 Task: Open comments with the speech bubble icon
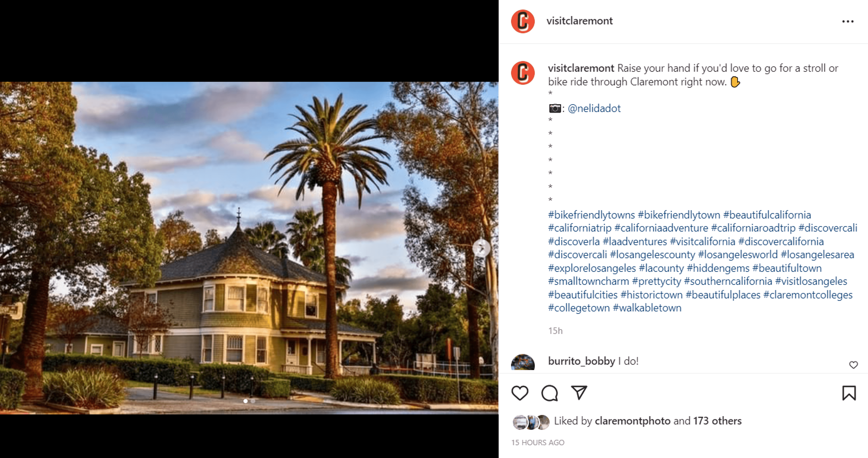click(x=550, y=393)
